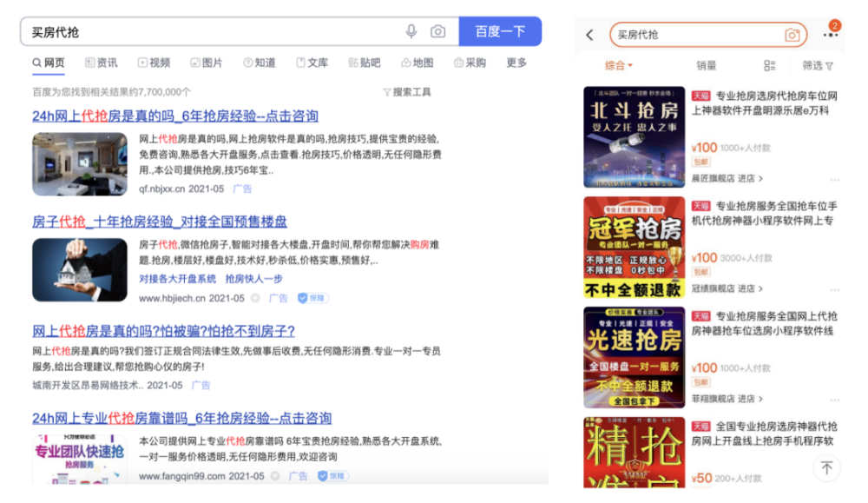
Task: Open more options for 菲翔旗舰店 listing
Action: point(835,400)
